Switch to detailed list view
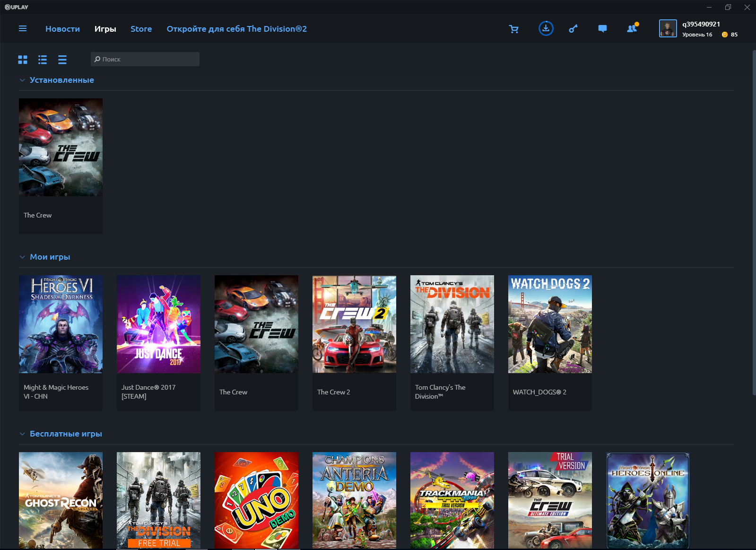The height and width of the screenshot is (550, 756). coord(43,60)
